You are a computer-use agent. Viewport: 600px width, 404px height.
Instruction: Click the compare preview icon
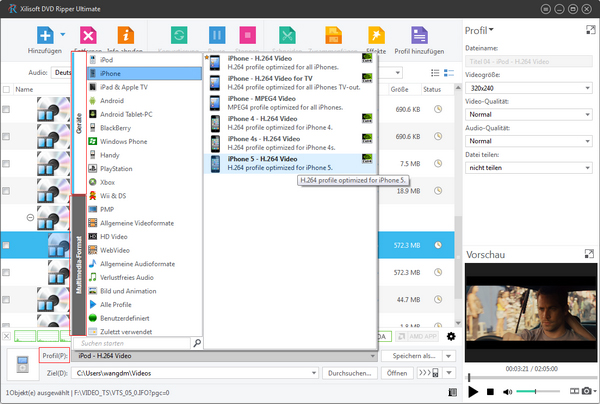pyautogui.click(x=574, y=391)
